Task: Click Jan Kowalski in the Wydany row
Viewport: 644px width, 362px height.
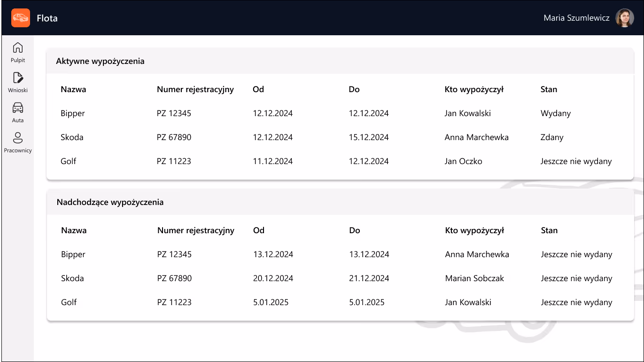Action: [468, 113]
